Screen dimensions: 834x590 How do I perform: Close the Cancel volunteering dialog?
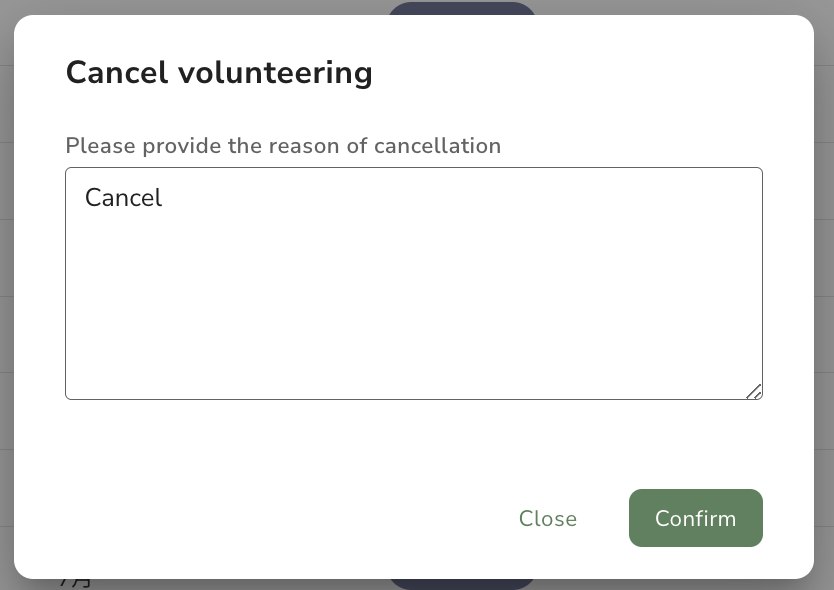[548, 518]
